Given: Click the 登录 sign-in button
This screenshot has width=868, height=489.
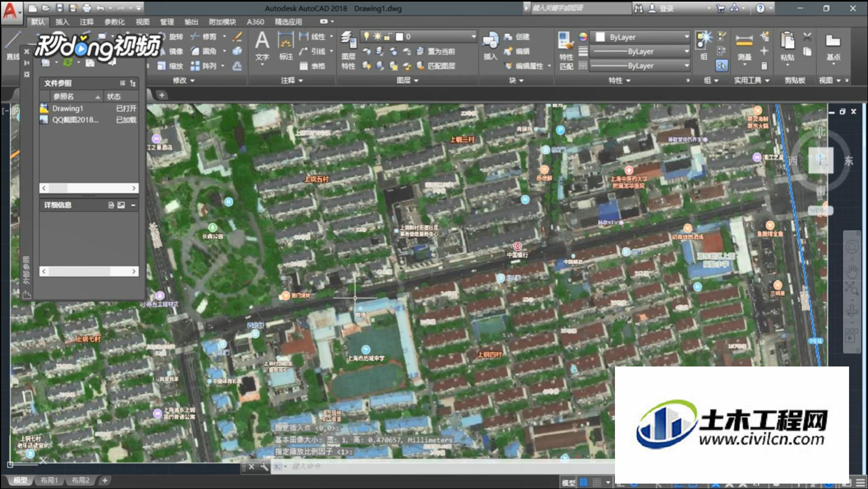Looking at the screenshot, I should click(x=662, y=8).
